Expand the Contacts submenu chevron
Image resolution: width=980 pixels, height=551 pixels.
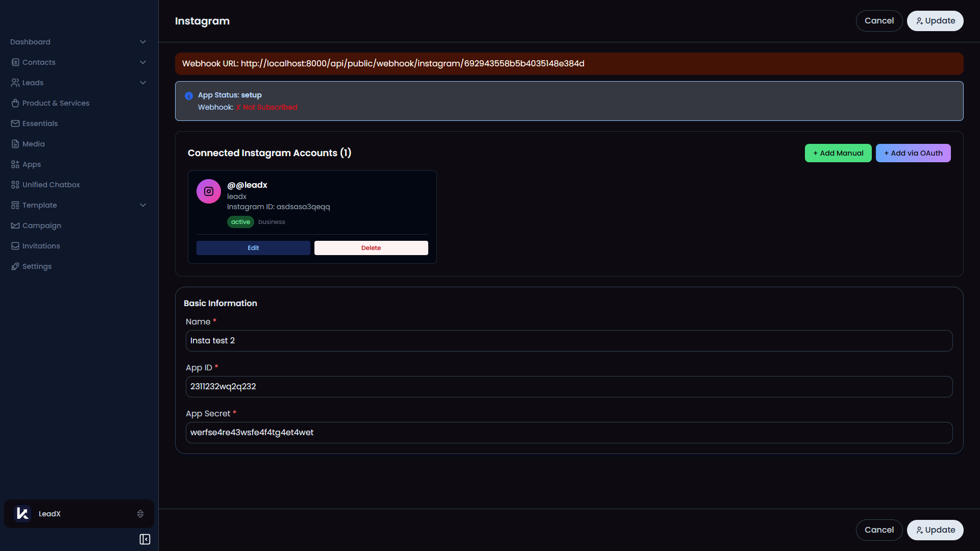143,62
